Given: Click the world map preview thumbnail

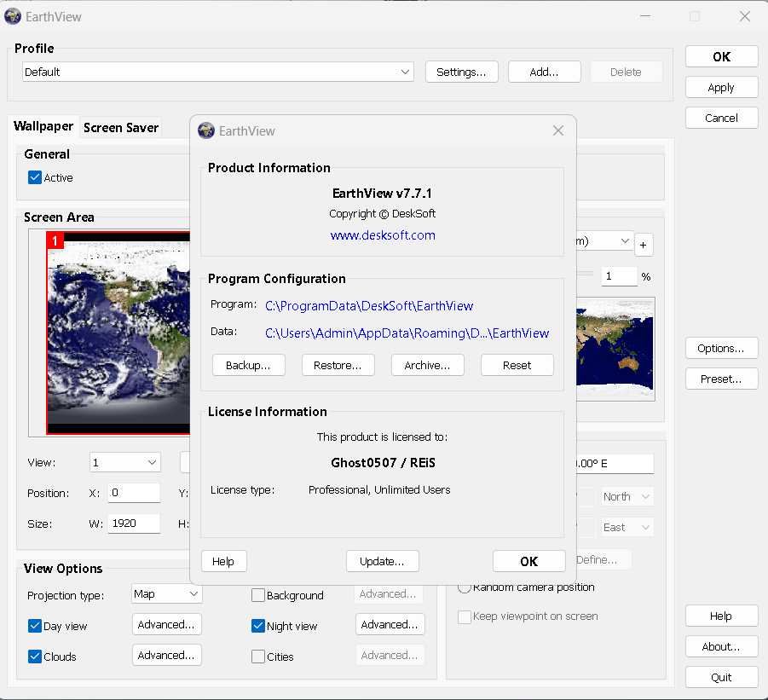Looking at the screenshot, I should click(x=615, y=349).
